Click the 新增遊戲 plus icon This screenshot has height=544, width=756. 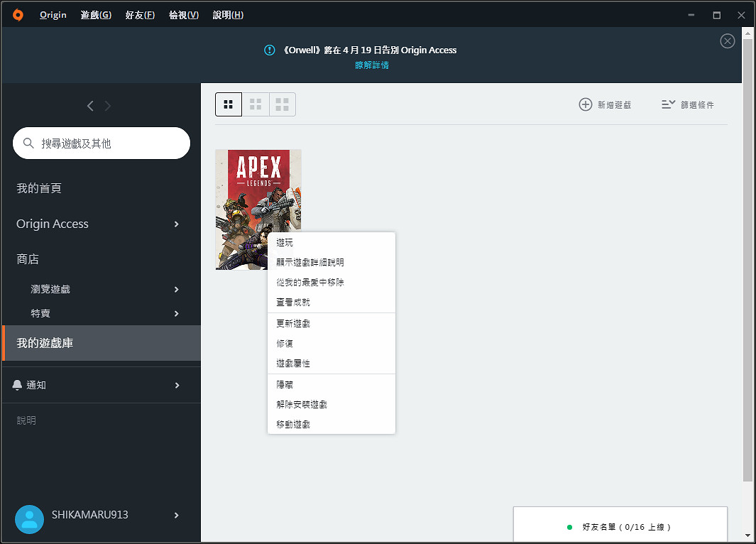tap(586, 104)
